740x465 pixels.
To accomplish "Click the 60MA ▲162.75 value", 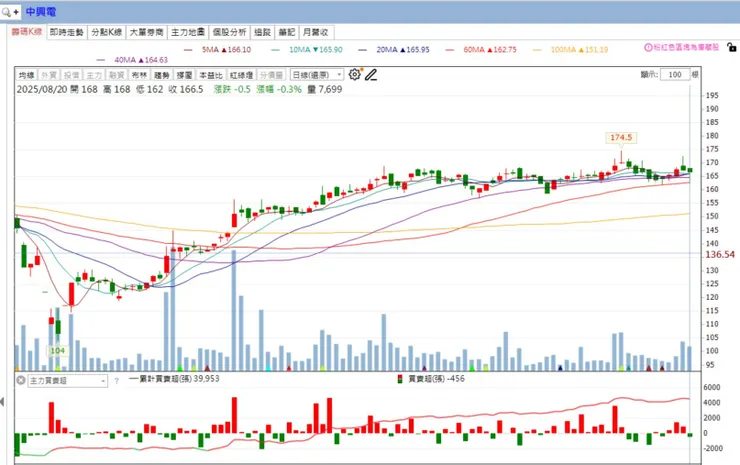I will 490,50.
